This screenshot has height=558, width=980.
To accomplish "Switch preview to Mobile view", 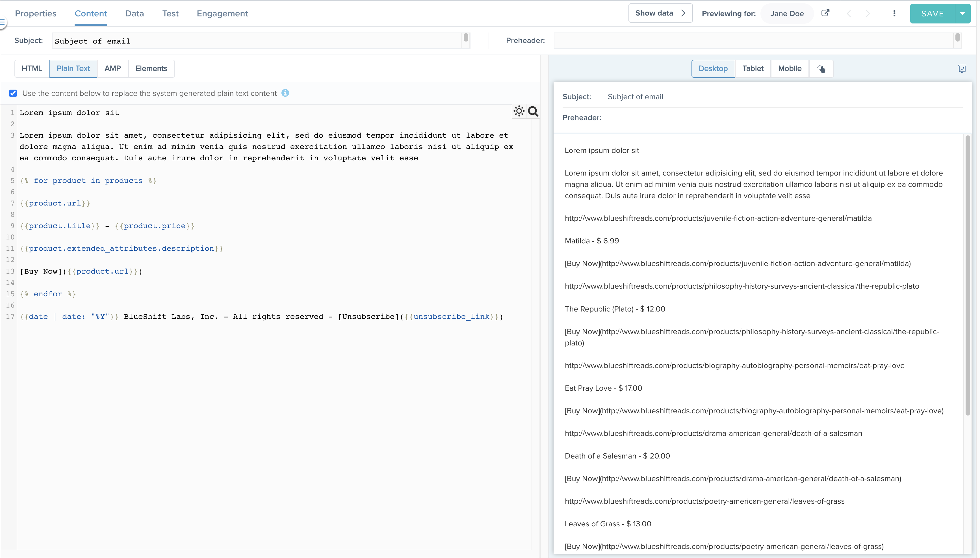I will pyautogui.click(x=790, y=68).
